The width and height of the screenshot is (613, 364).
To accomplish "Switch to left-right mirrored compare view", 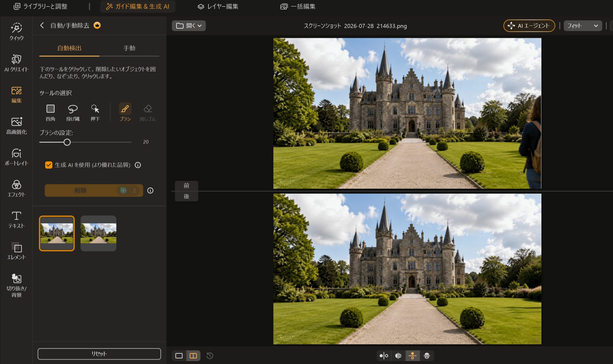I will coord(398,356).
